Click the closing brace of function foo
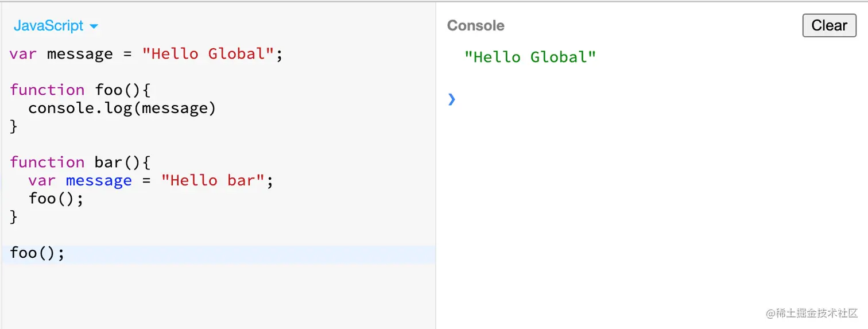 tap(14, 126)
